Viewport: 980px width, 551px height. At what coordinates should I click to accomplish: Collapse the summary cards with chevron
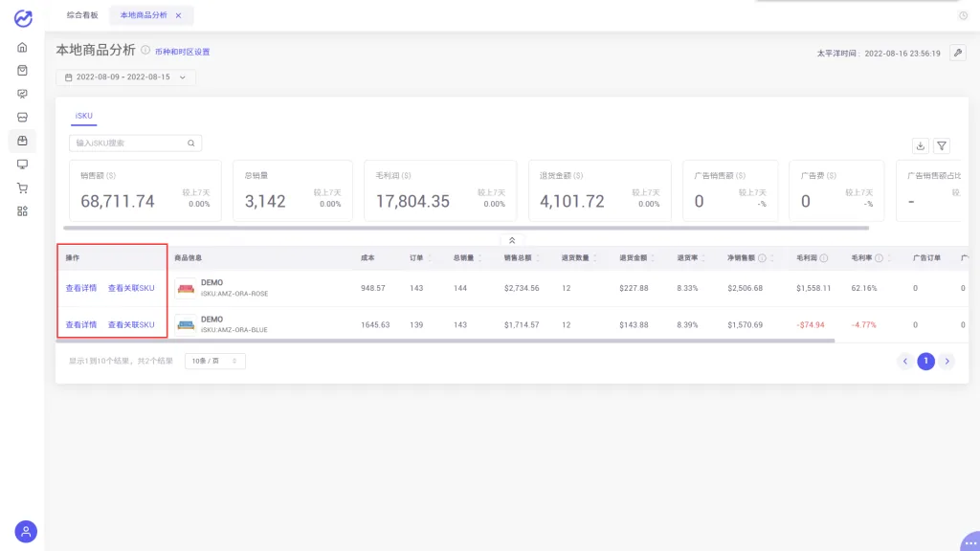(512, 240)
